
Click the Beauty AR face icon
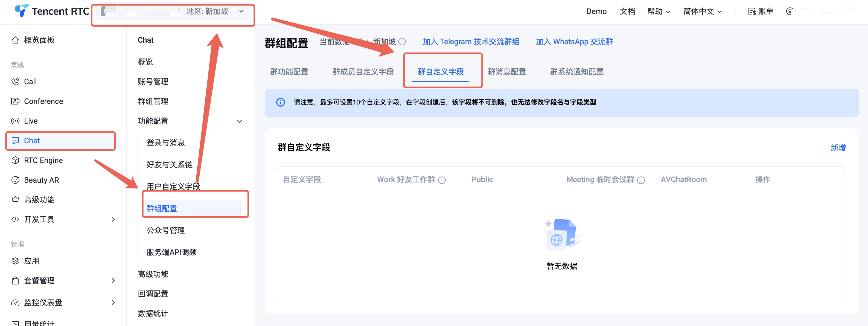15,180
